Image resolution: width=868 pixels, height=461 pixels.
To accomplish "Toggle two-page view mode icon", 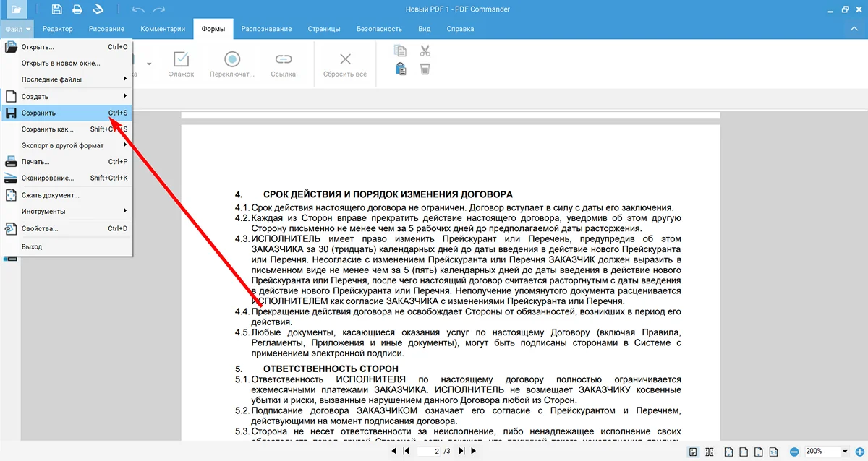I will tap(710, 452).
